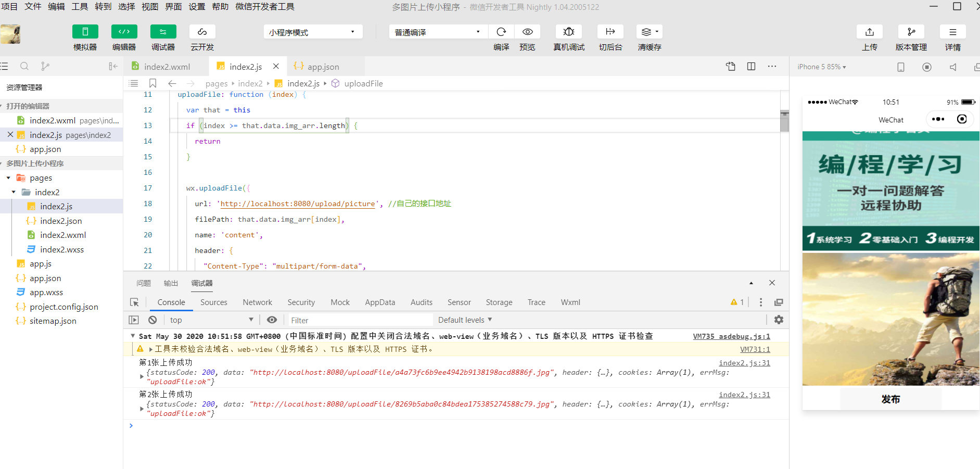Click the preview eye icon
The image size is (980, 469).
coord(527,32)
